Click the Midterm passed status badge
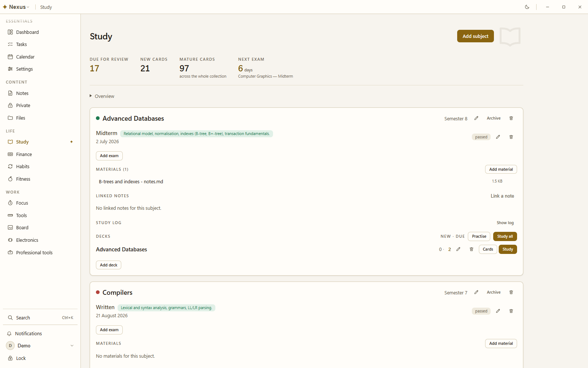The width and height of the screenshot is (588, 368). pos(481,137)
